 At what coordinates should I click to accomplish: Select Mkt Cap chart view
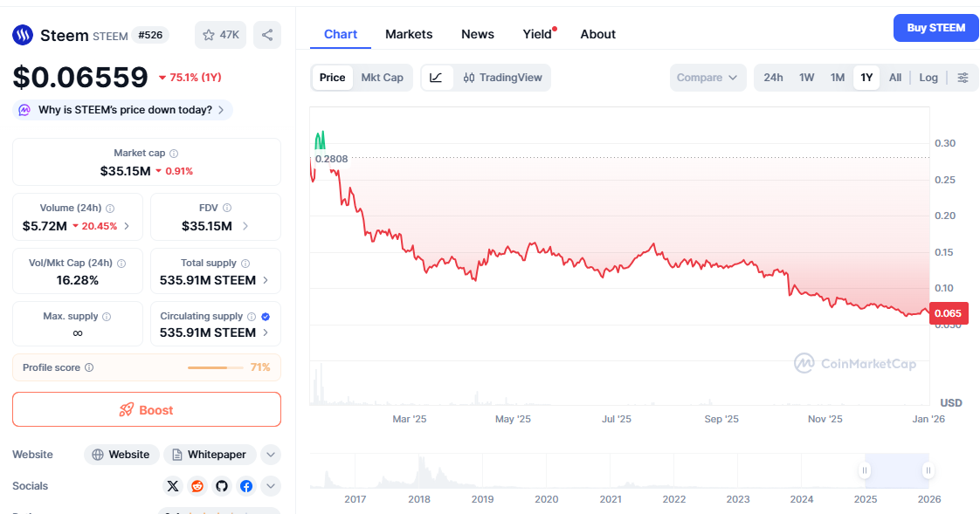tap(382, 78)
